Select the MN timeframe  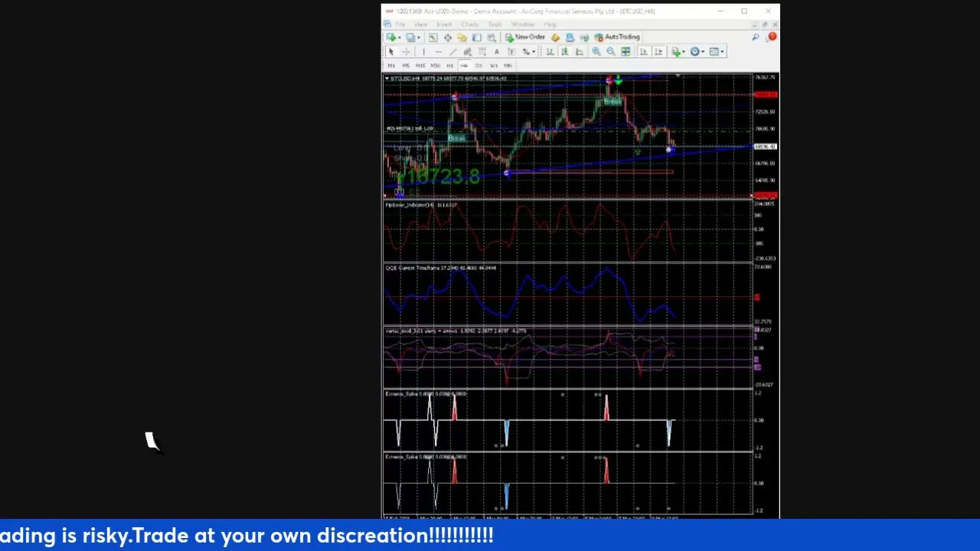click(508, 65)
